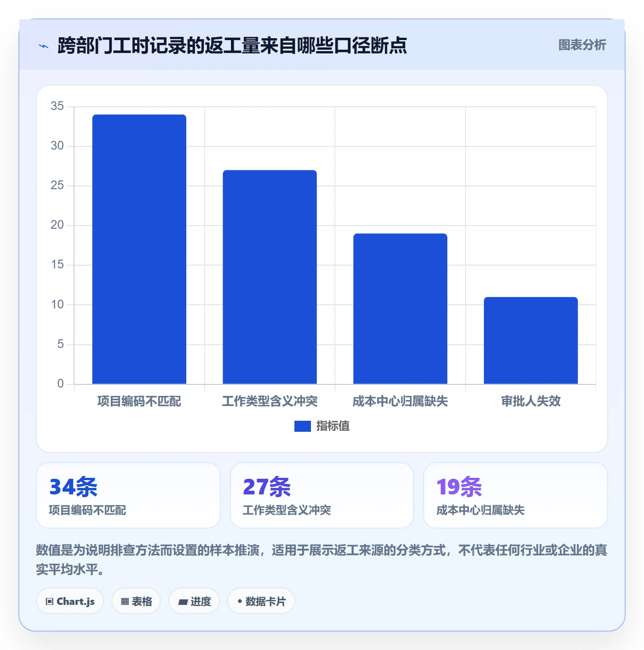Click the 成本中心归属缺失 x-axis label

tap(400, 401)
